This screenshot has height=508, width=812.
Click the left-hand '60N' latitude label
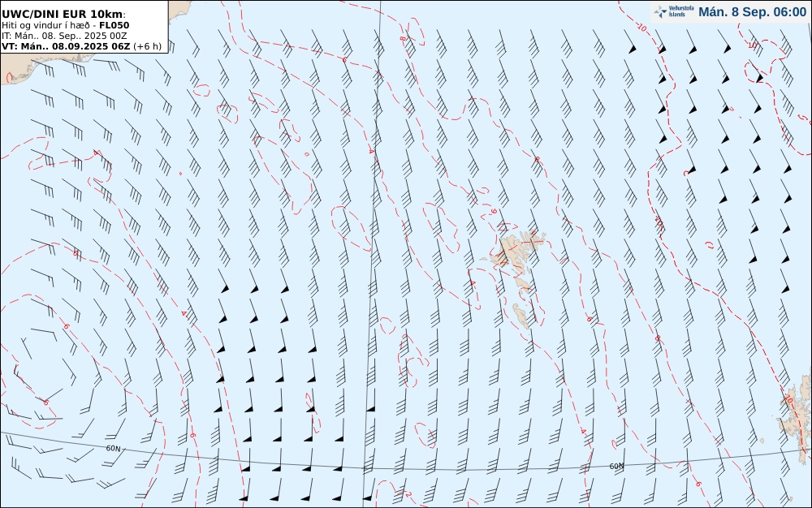[x=114, y=449]
